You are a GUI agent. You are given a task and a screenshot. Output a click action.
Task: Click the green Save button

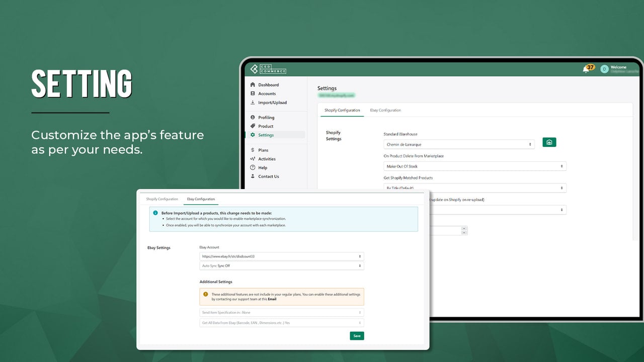click(357, 336)
